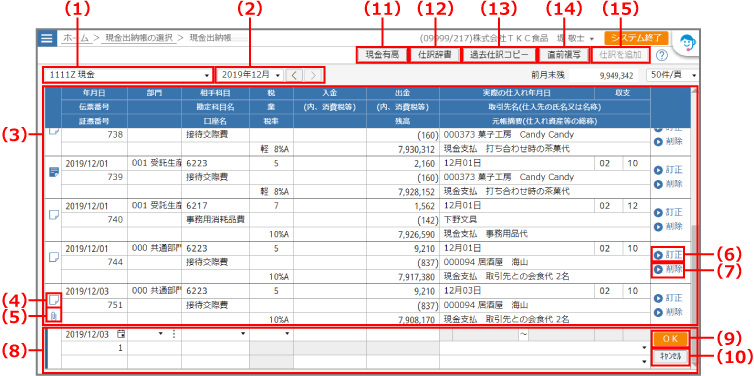
Task: Click entry row 入金 amount field
Action: point(330,334)
